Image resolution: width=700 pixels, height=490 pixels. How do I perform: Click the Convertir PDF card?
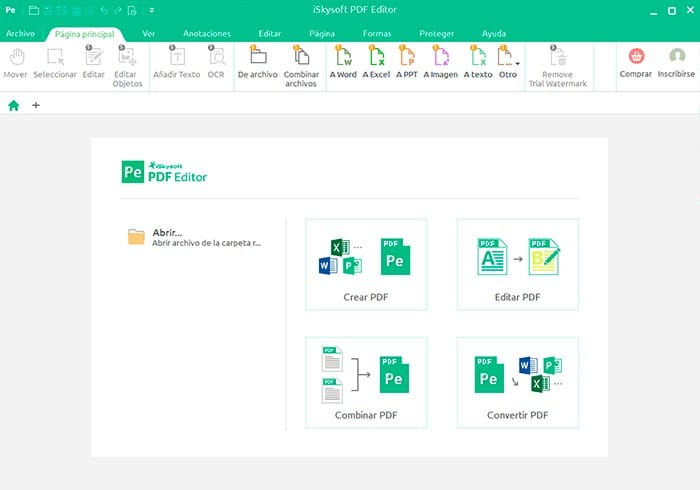point(518,382)
